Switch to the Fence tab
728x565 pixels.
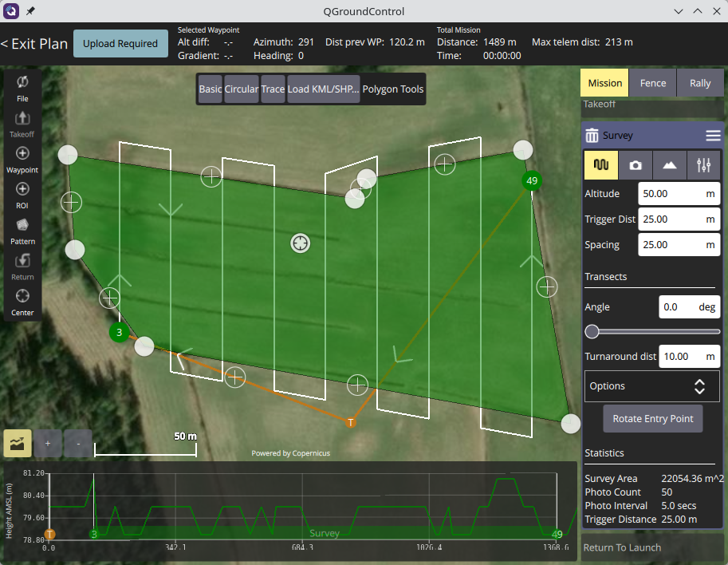click(x=652, y=83)
